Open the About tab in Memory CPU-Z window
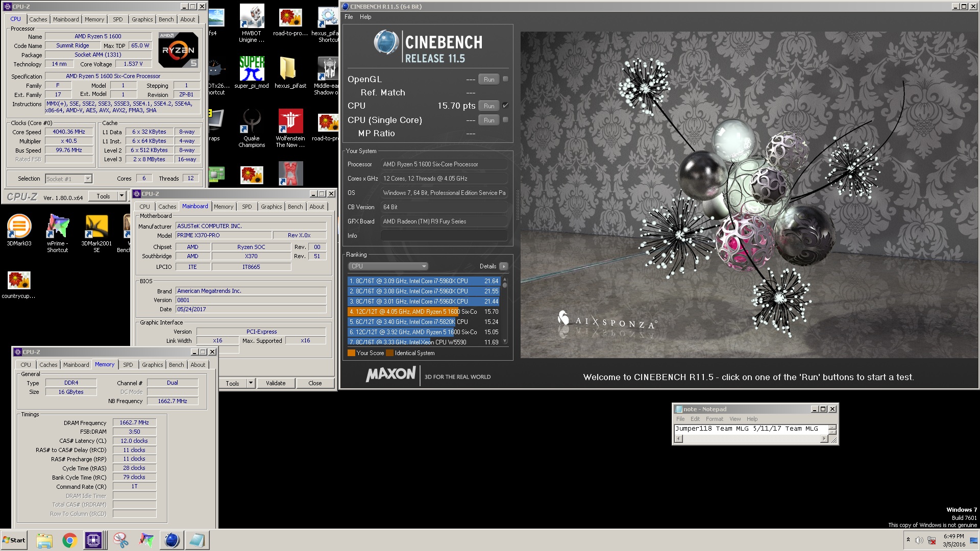 pyautogui.click(x=198, y=365)
